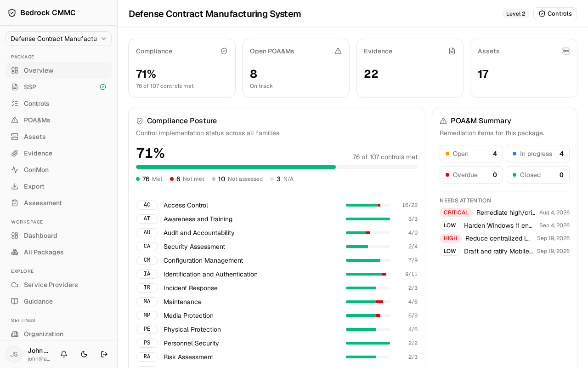588x368 pixels.
Task: Click the Open POA&M count tile
Action: (471, 154)
